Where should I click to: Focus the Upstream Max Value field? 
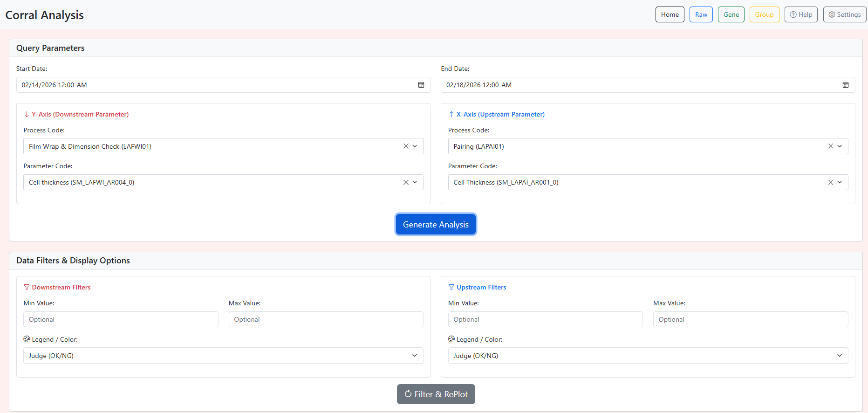click(750, 319)
